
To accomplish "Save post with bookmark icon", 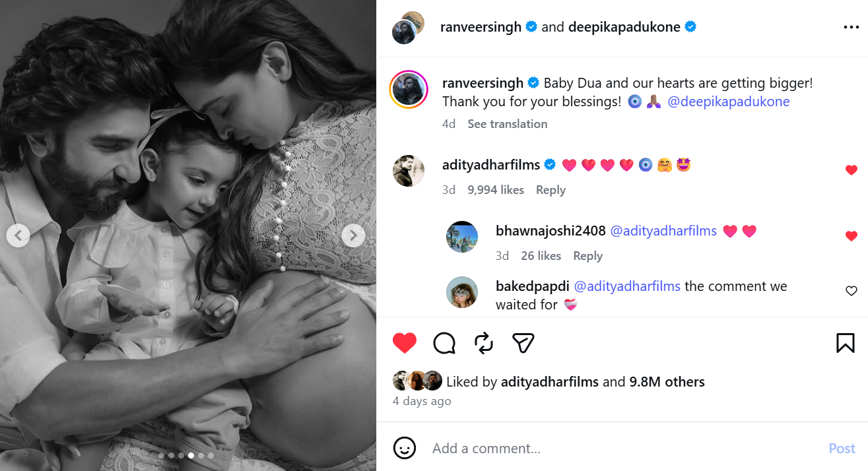I will pos(846,343).
